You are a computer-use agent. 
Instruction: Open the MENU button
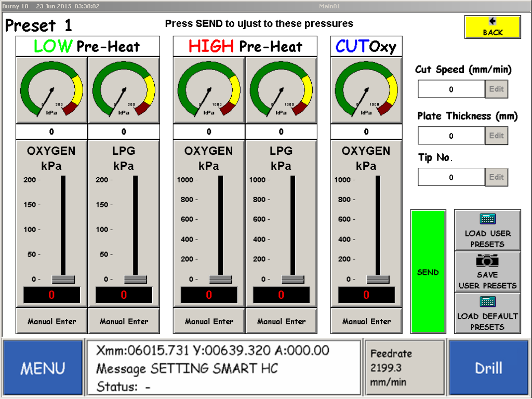pyautogui.click(x=43, y=368)
